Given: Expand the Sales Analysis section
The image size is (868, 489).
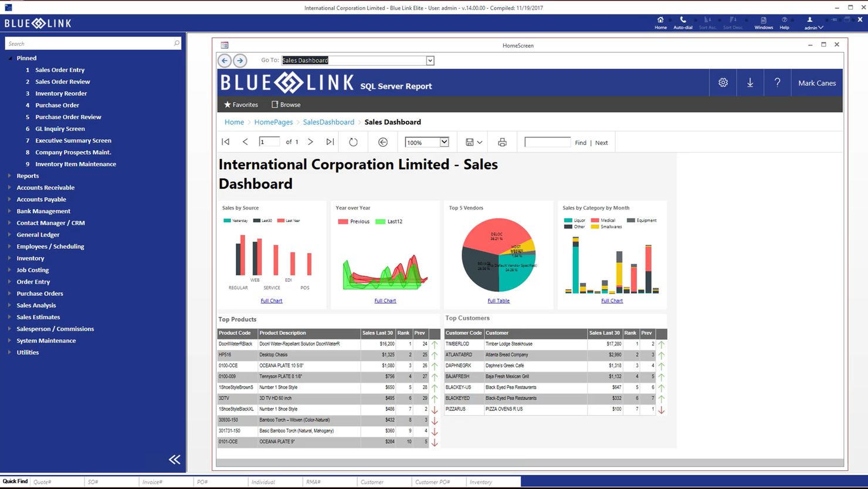Looking at the screenshot, I should tap(36, 305).
